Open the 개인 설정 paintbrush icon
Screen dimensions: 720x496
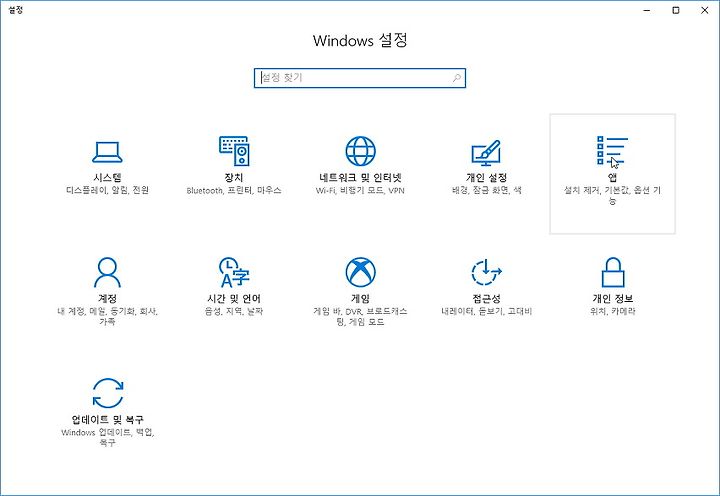486,153
